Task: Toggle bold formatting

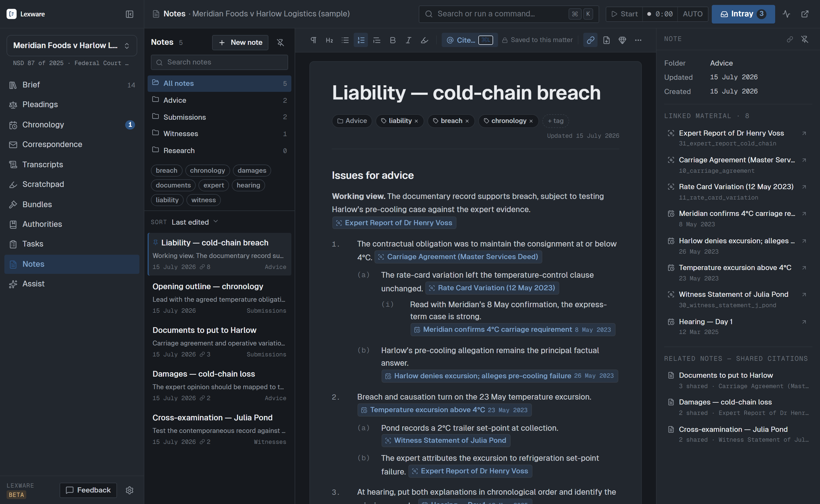Action: (x=393, y=40)
